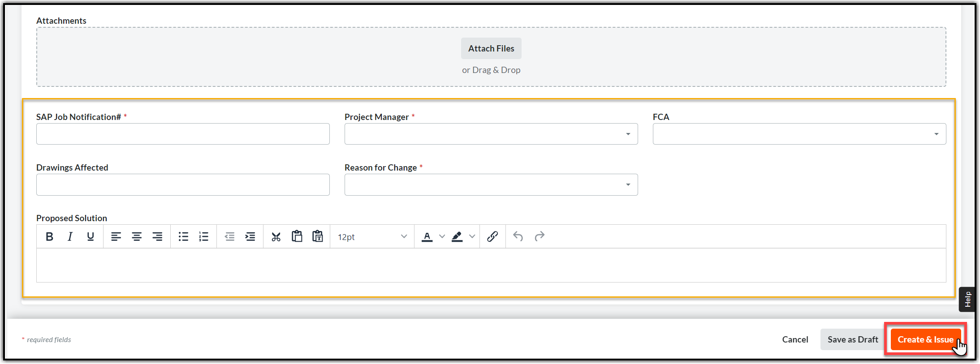Insert a hyperlink with link icon
The height and width of the screenshot is (364, 980).
click(x=492, y=236)
